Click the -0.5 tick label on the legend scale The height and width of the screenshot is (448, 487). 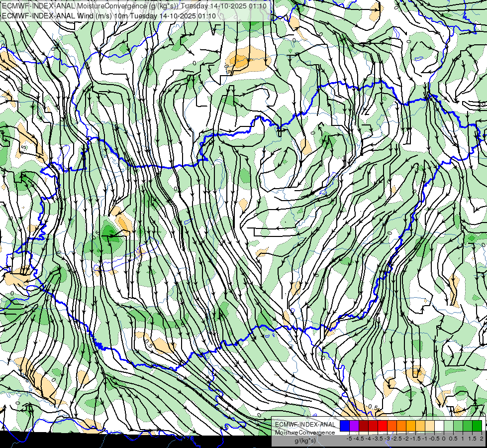point(434,439)
